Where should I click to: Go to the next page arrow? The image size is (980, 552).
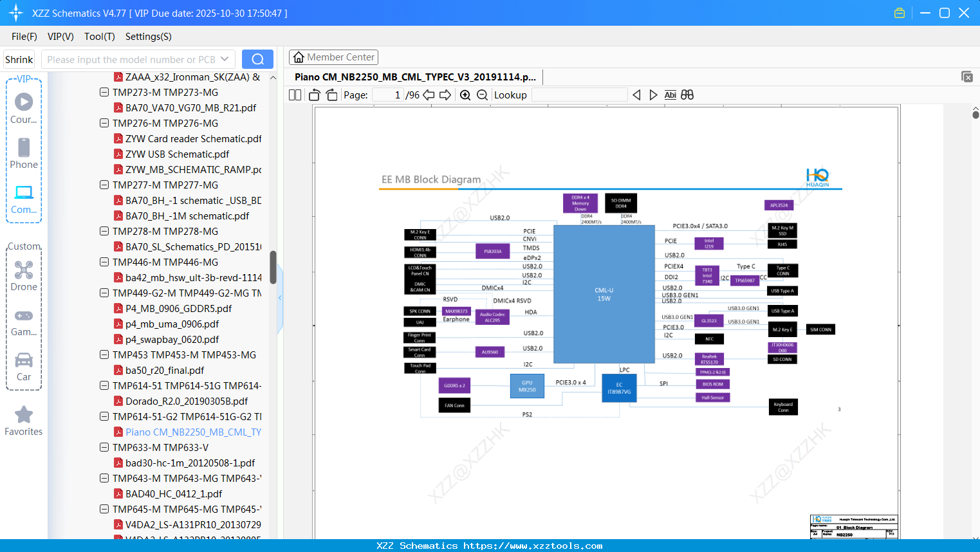(445, 95)
